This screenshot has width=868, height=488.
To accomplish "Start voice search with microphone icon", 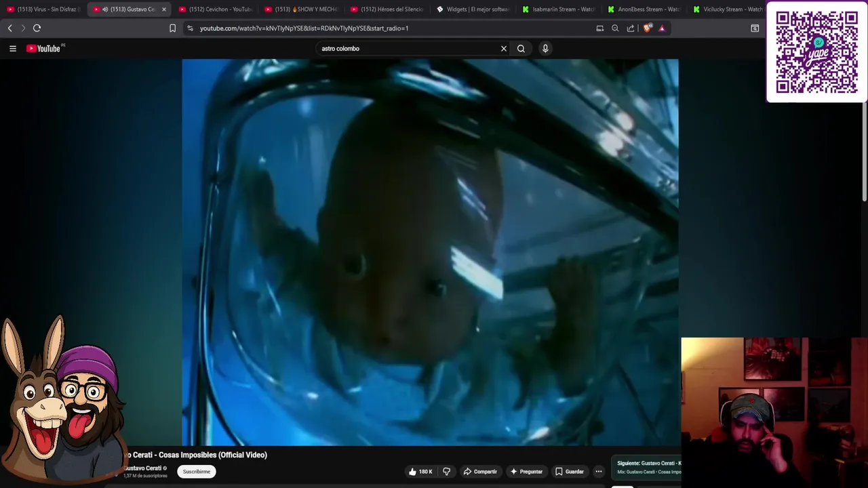I will tap(545, 48).
